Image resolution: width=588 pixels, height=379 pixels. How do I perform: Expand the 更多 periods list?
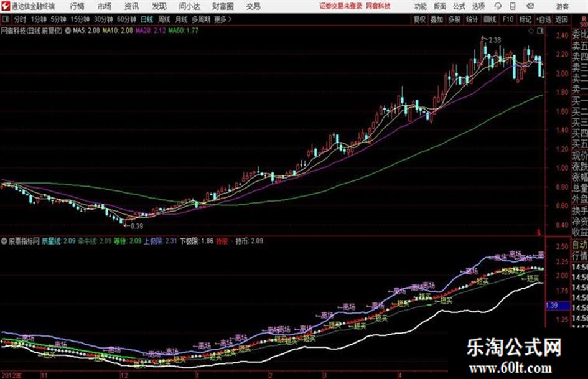tap(223, 19)
